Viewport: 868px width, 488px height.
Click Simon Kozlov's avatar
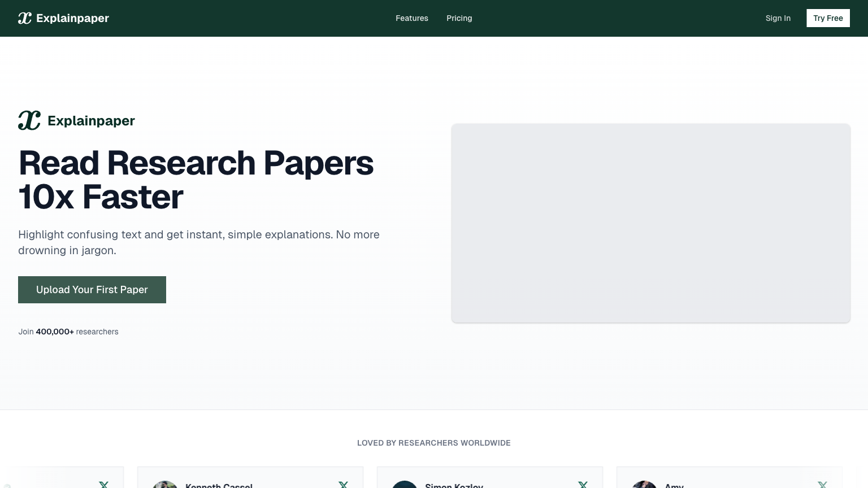point(405,485)
